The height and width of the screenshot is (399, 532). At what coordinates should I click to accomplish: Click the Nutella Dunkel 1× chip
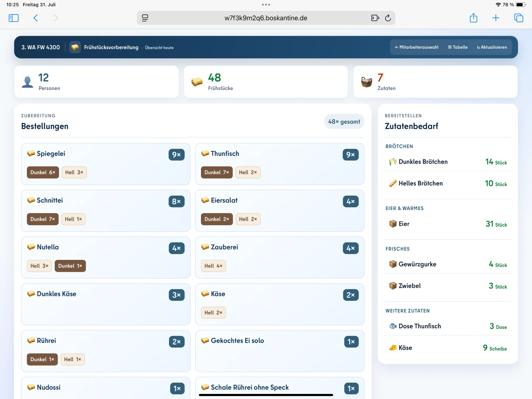pos(70,266)
